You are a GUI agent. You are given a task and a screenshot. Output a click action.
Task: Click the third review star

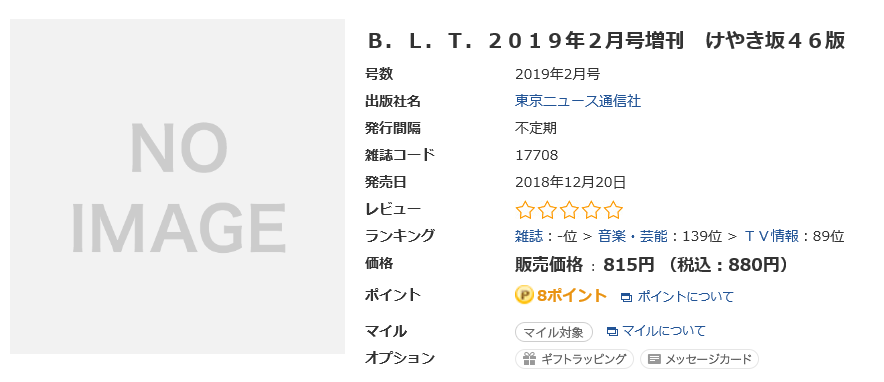pyautogui.click(x=569, y=210)
